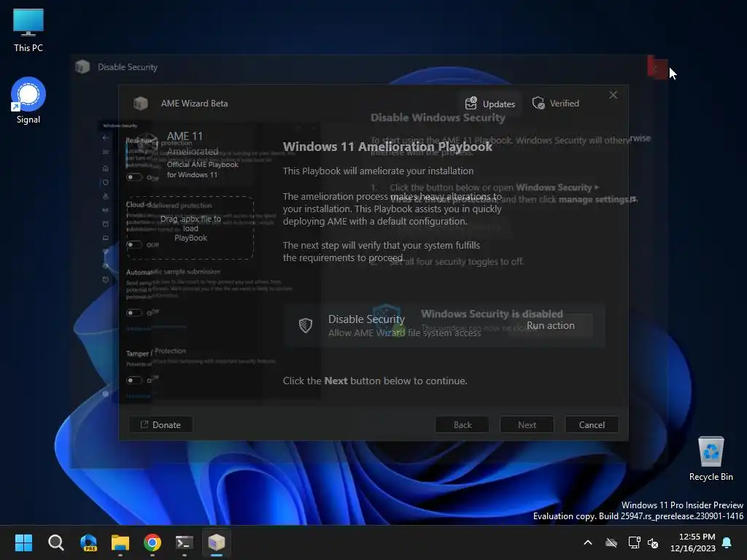The height and width of the screenshot is (560, 747).
Task: Select the AME 11 Ameliorated playbook entry
Action: [x=190, y=155]
